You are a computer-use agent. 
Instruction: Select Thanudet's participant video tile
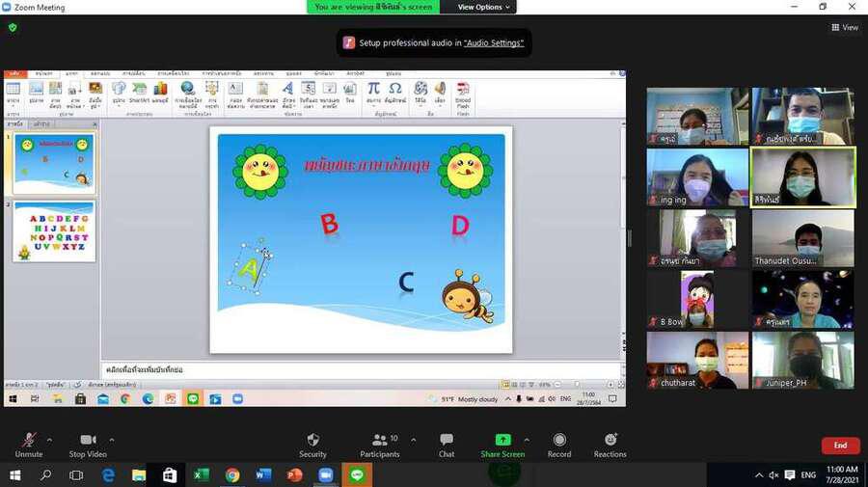[802, 238]
